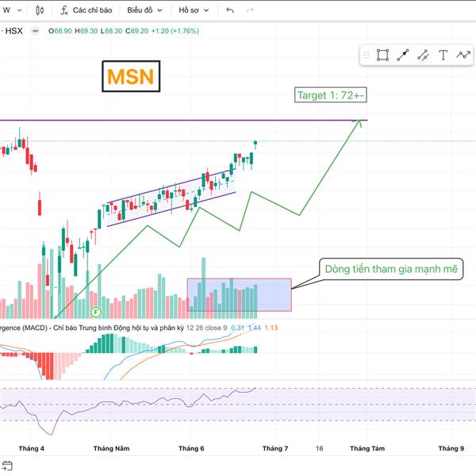The image size is (476, 476).
Task: Click the Tháng Tám time axis label
Action: (367, 448)
